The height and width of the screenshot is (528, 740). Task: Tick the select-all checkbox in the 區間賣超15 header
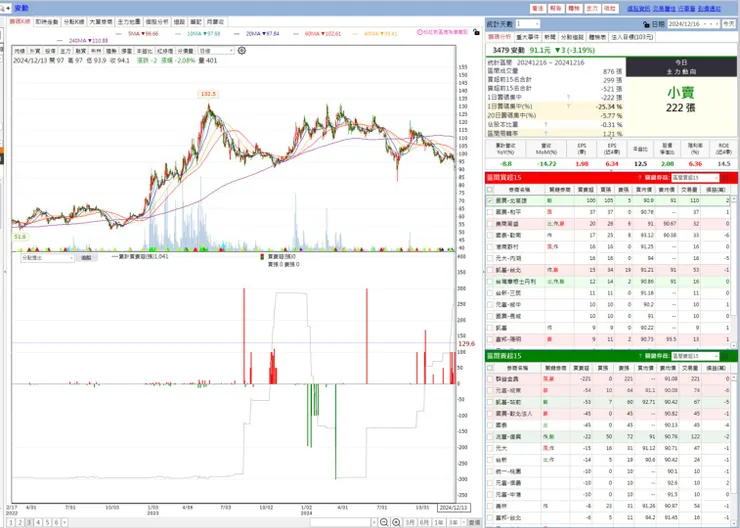490,368
